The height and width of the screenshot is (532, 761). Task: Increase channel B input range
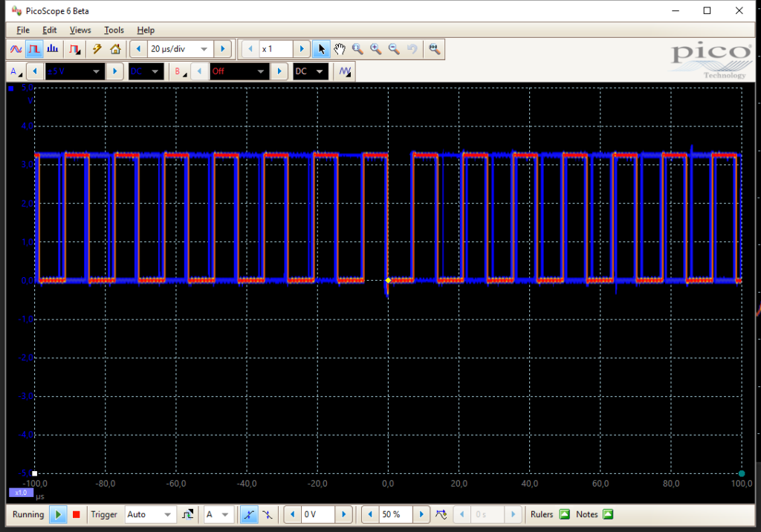(x=279, y=71)
